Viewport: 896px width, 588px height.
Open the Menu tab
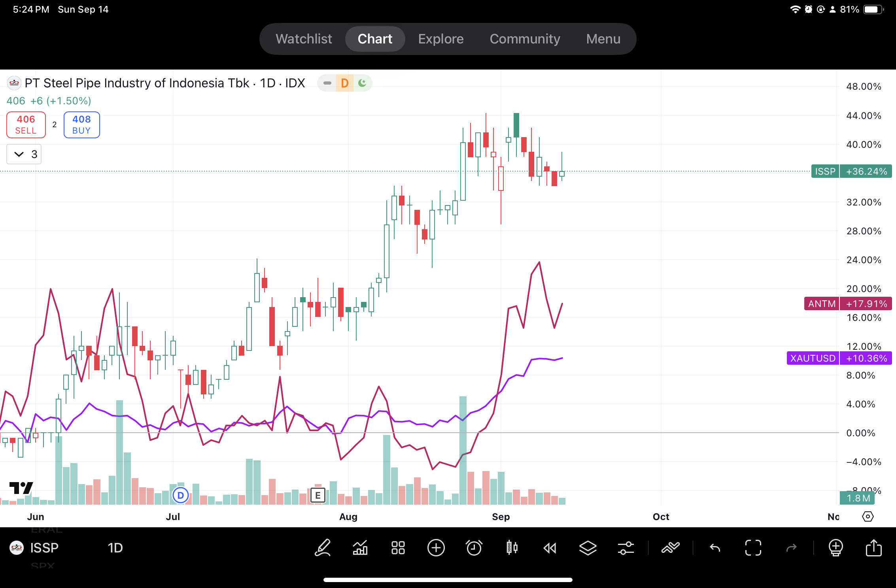603,39
